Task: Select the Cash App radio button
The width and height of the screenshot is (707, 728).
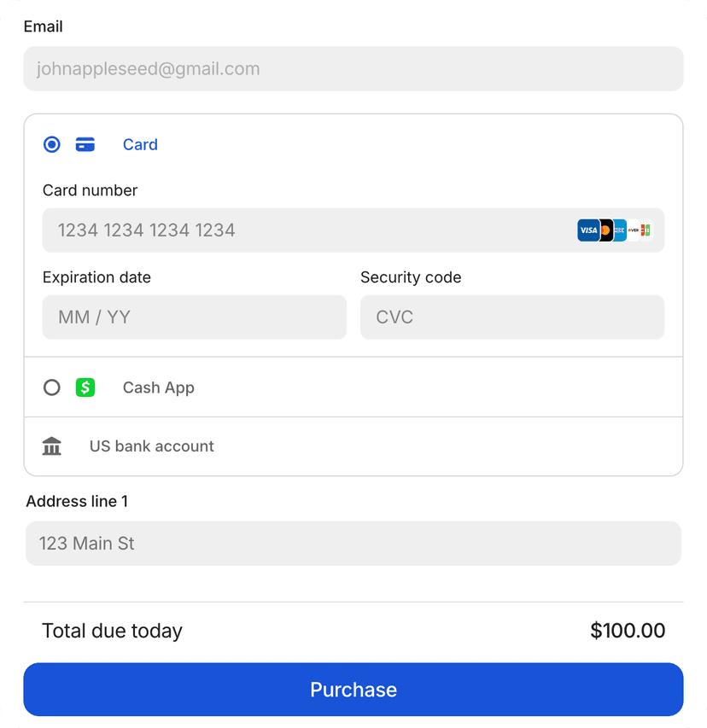Action: [x=52, y=387]
